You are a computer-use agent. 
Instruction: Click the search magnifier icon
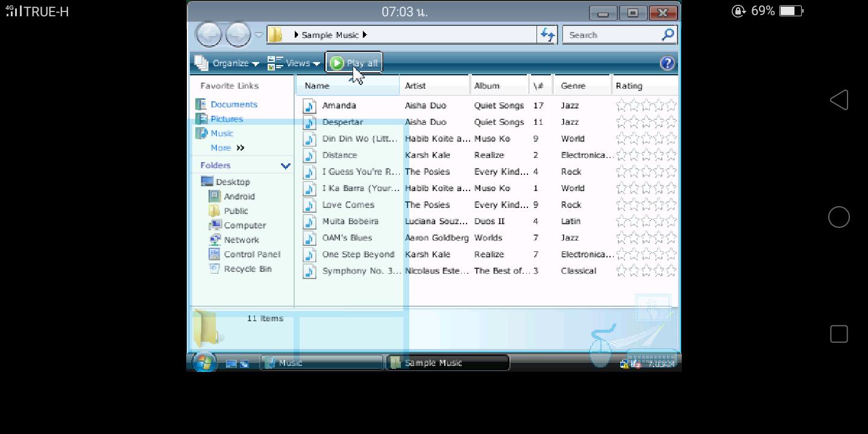(667, 35)
